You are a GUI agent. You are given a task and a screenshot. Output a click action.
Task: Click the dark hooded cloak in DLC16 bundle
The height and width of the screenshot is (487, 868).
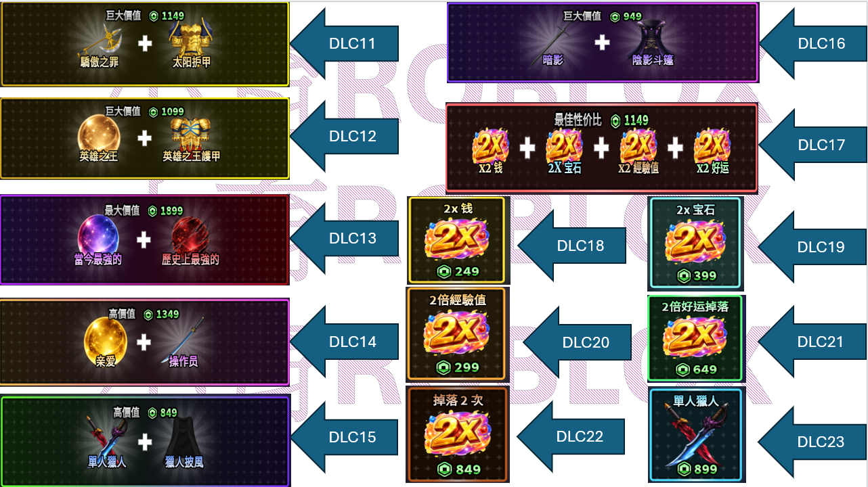[652, 39]
